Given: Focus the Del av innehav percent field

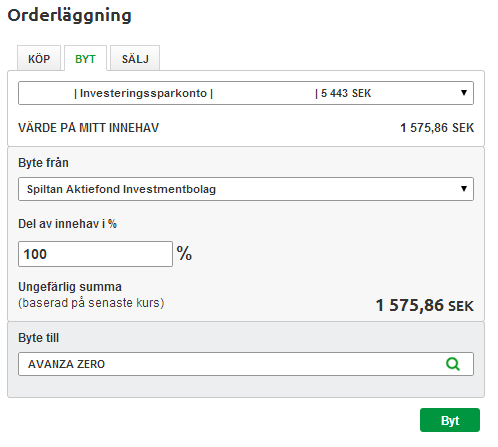Looking at the screenshot, I should pyautogui.click(x=95, y=254).
